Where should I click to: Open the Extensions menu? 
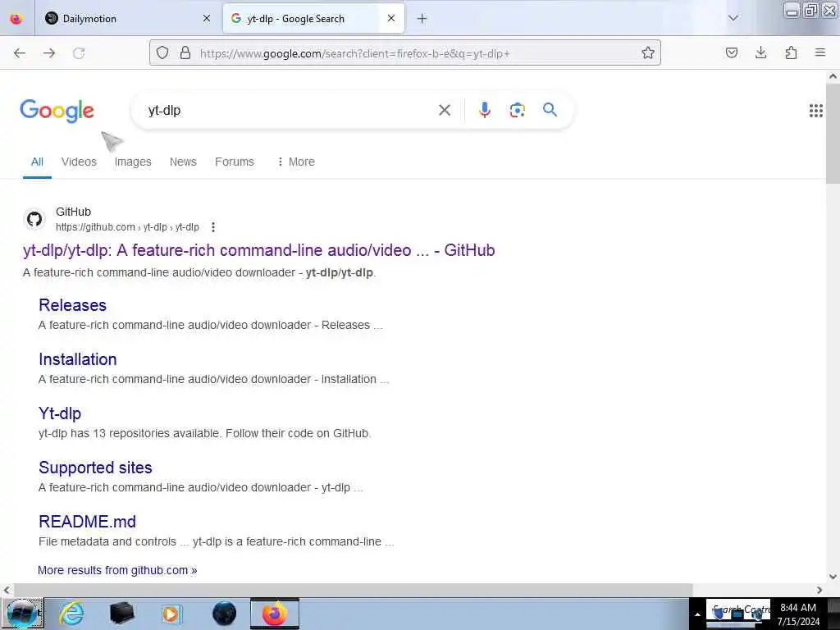pos(791,52)
